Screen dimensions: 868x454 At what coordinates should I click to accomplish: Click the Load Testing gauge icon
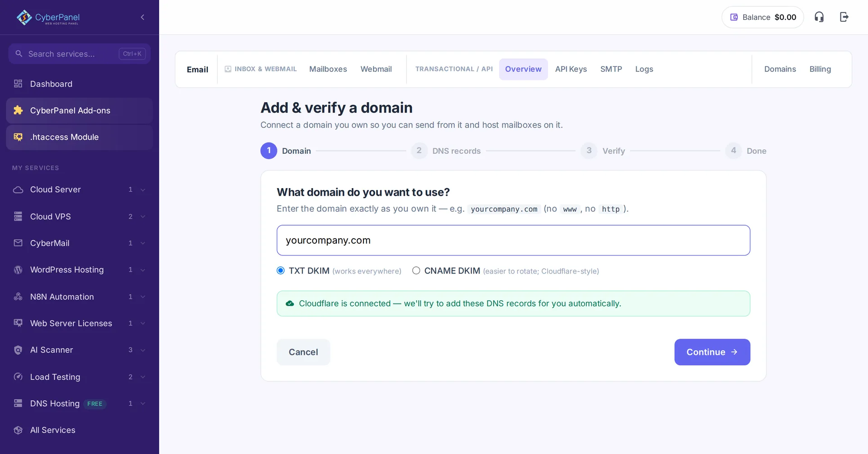18,377
